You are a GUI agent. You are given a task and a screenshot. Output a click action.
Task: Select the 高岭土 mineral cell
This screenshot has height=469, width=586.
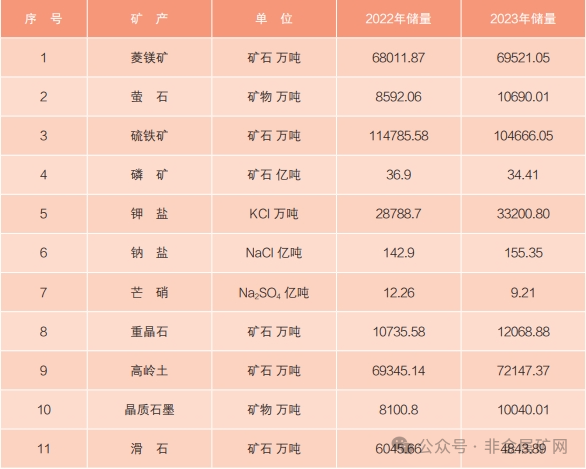(x=149, y=371)
